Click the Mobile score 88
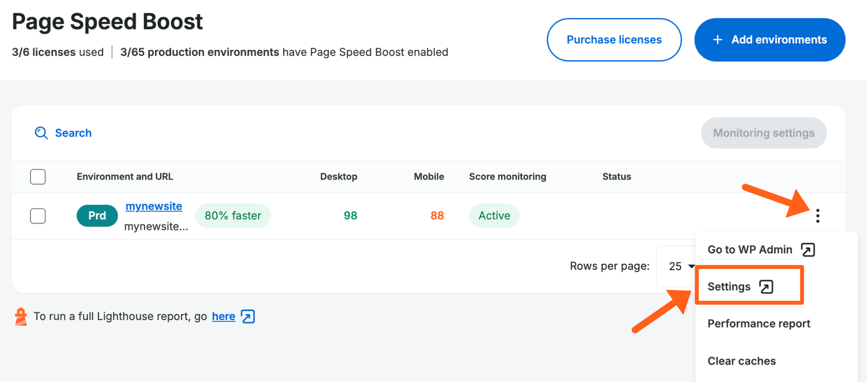This screenshot has height=382, width=868. coord(437,216)
